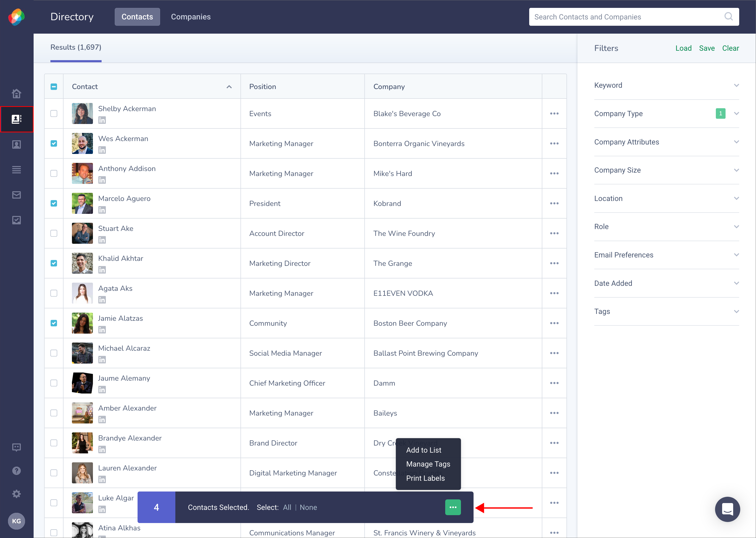This screenshot has width=756, height=538.
Task: Open Jaume Alemany's profile photo
Action: 82,383
